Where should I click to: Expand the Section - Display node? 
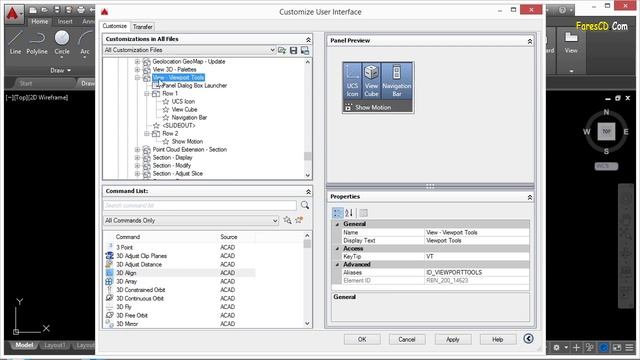[x=137, y=158]
